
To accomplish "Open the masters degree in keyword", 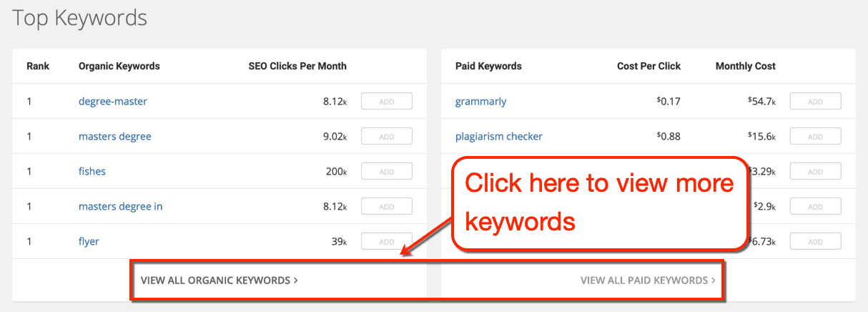I will point(121,207).
